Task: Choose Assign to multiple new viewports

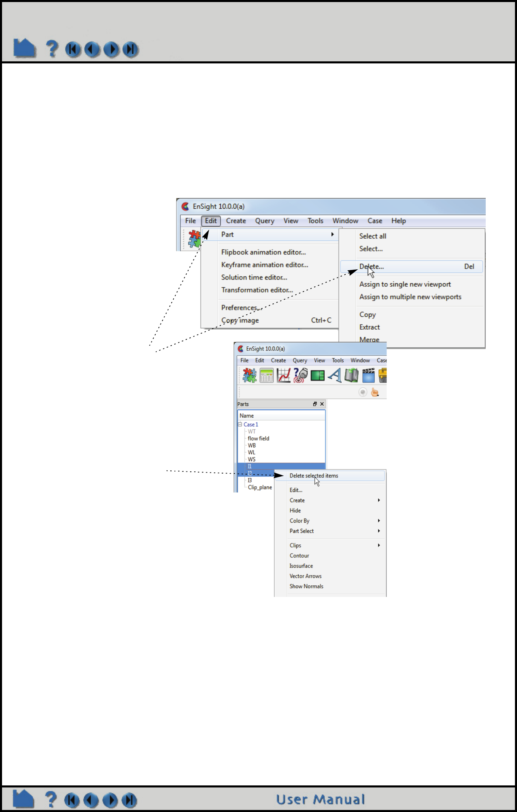Action: [410, 297]
